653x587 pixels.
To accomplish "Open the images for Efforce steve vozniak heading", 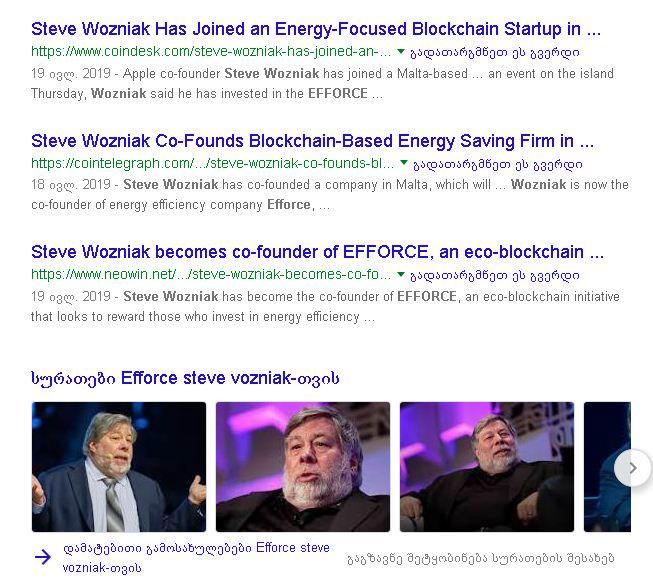I will coord(185,378).
